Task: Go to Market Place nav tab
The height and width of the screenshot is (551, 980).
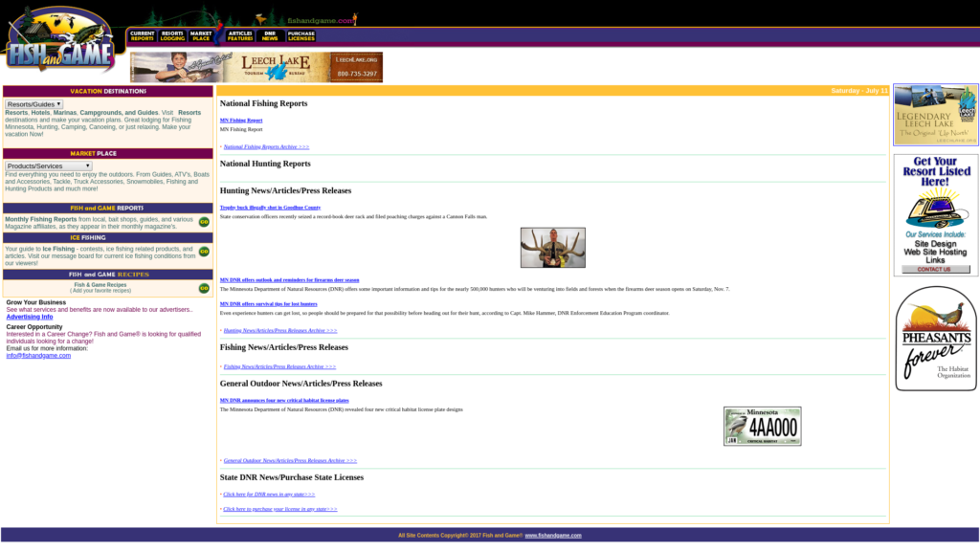Action: coord(201,36)
